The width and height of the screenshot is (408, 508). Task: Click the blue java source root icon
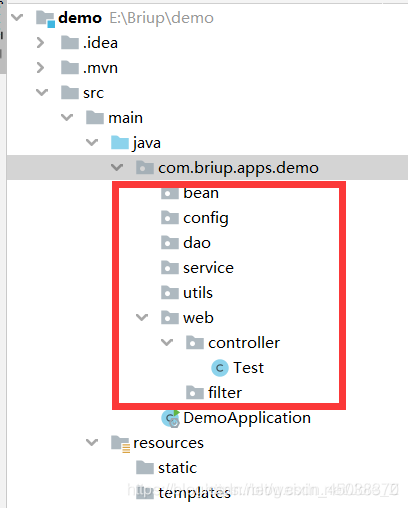[120, 142]
